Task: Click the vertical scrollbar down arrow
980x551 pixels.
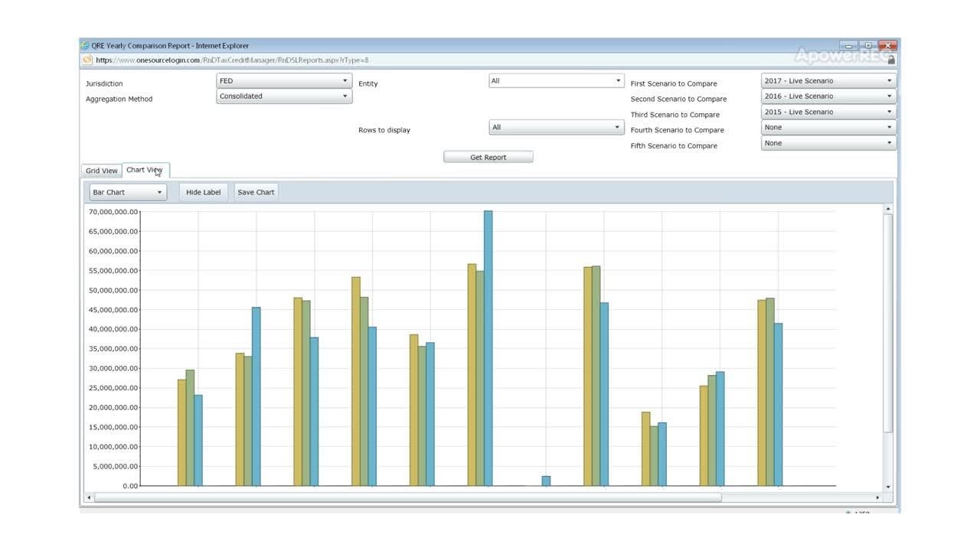Action: tap(888, 487)
